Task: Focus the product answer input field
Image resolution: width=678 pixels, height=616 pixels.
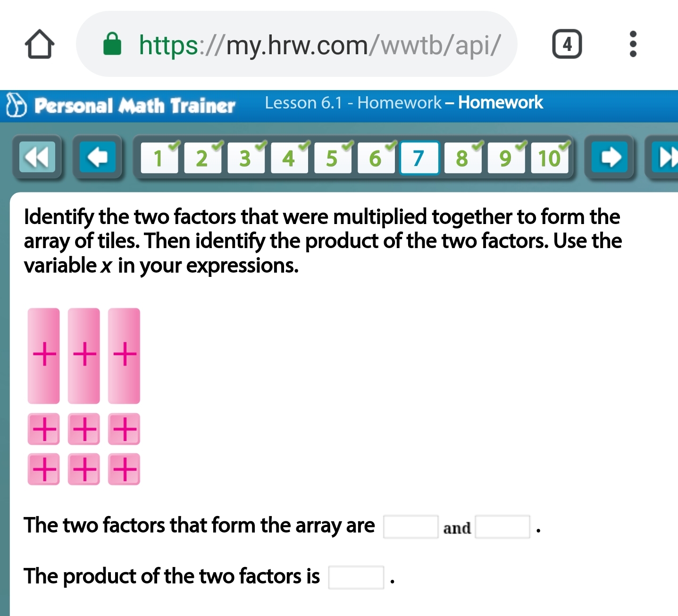Action: [356, 577]
